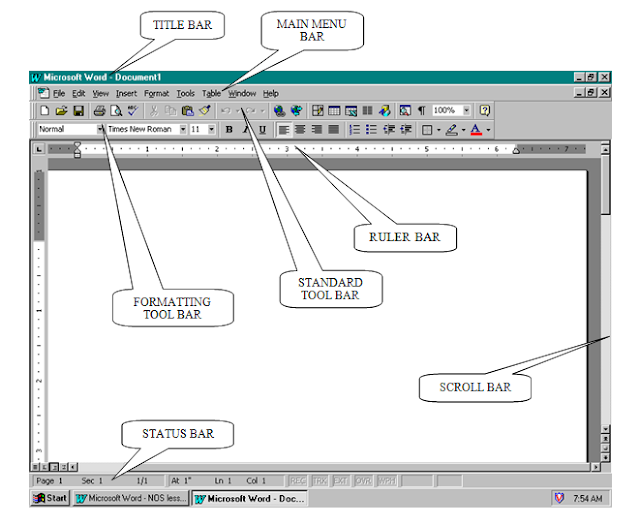Expand the Redo history arrow
The width and height of the screenshot is (640, 526).
click(x=262, y=111)
